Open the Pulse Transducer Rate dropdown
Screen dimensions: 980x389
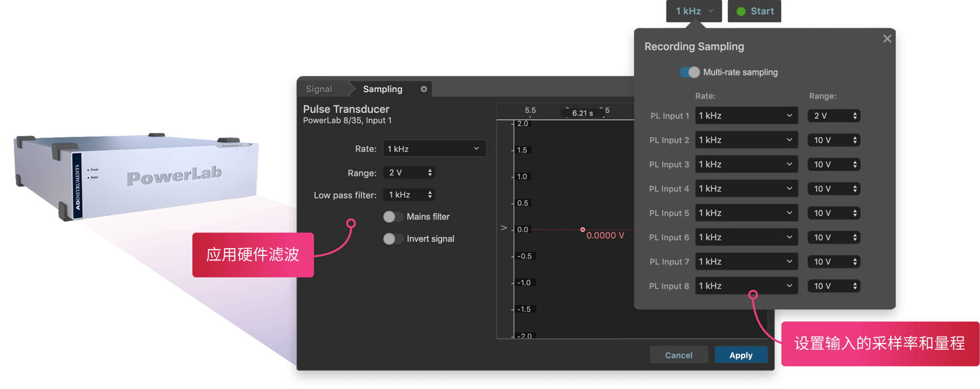tap(434, 149)
